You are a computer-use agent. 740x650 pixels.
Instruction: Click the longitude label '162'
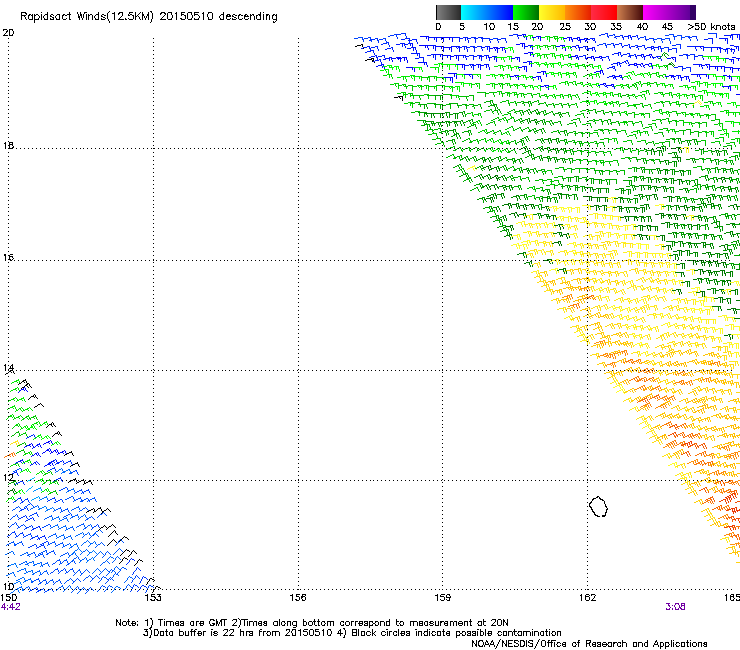[588, 598]
